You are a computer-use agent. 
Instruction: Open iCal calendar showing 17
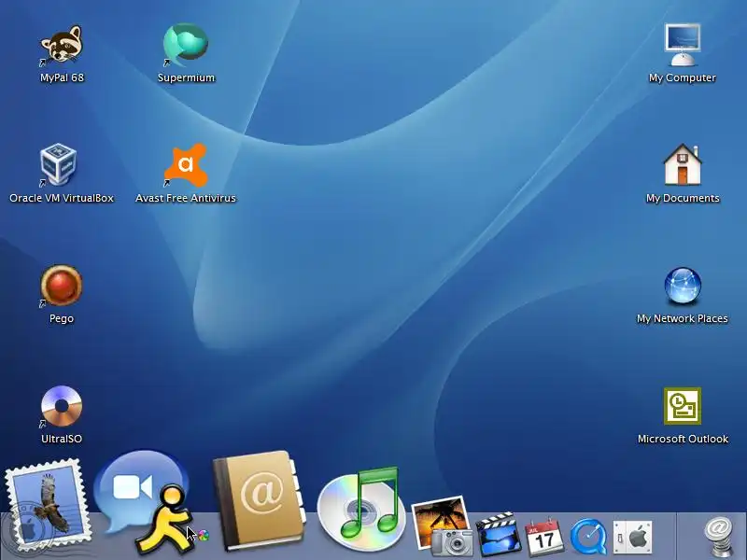[543, 536]
